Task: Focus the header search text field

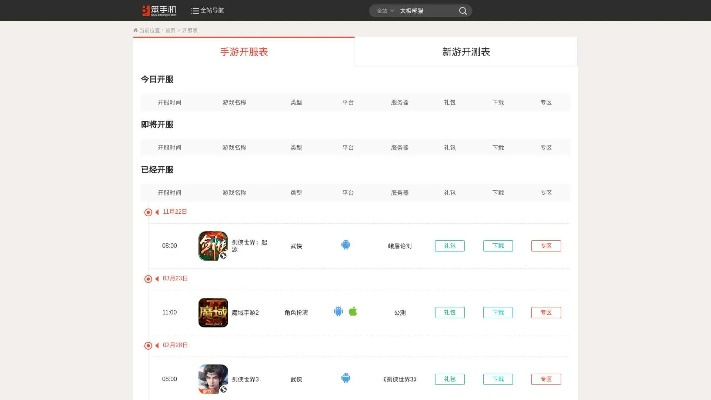Action: [426, 11]
